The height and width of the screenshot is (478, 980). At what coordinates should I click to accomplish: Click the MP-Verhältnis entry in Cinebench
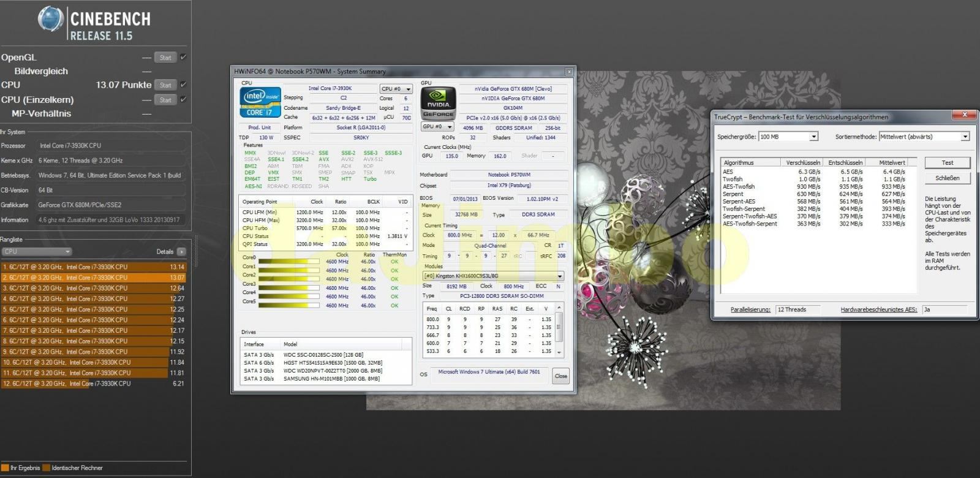click(41, 113)
